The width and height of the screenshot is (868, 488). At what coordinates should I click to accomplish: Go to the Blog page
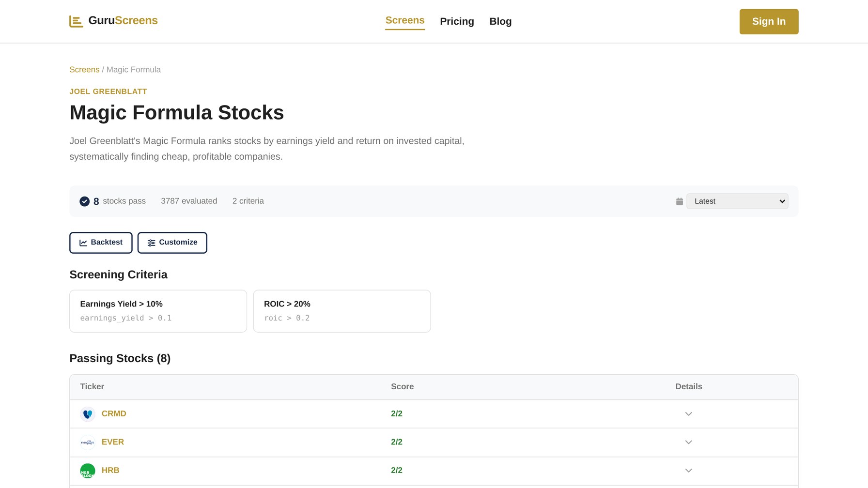(x=500, y=21)
